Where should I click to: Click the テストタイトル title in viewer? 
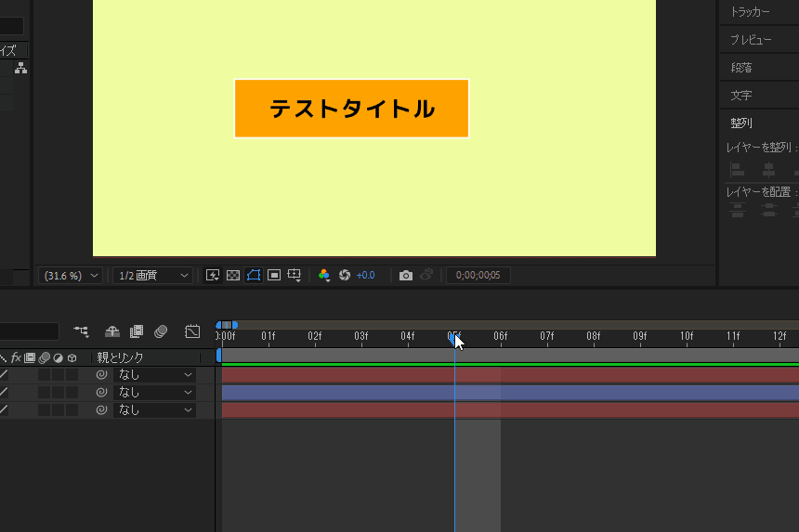pos(351,109)
